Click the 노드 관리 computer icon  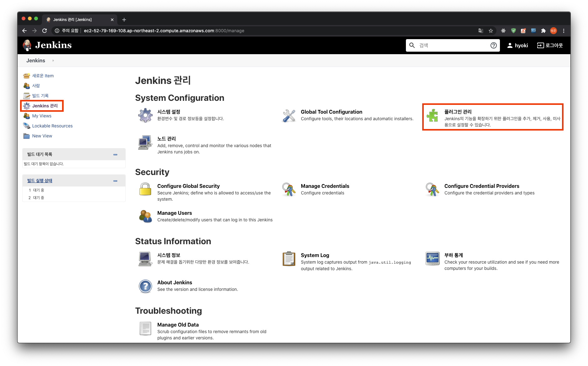pos(145,142)
